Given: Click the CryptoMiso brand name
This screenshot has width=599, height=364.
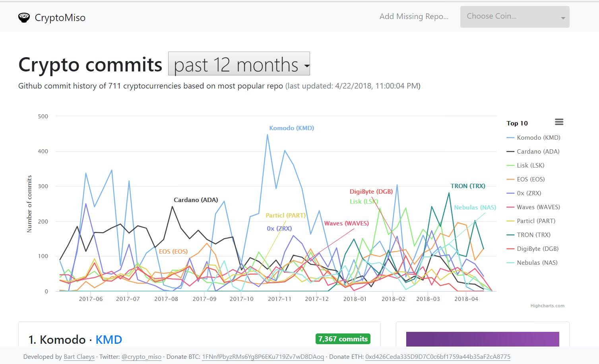Looking at the screenshot, I should point(60,17).
